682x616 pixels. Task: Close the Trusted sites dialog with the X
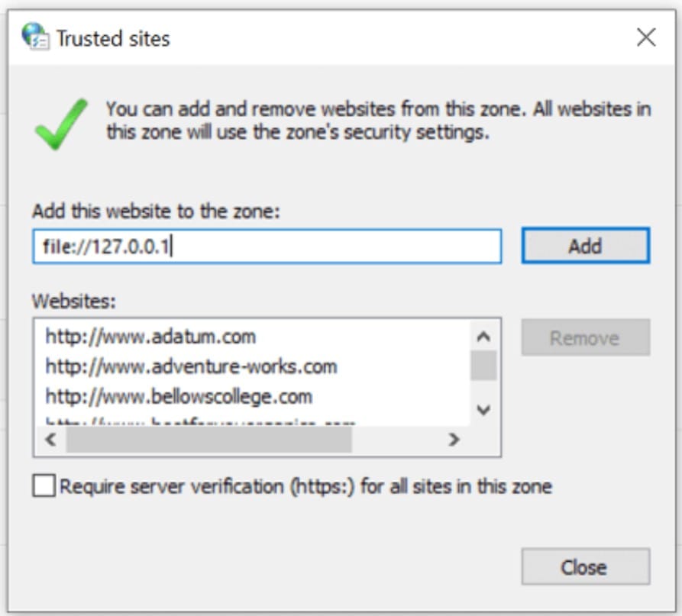tap(646, 35)
